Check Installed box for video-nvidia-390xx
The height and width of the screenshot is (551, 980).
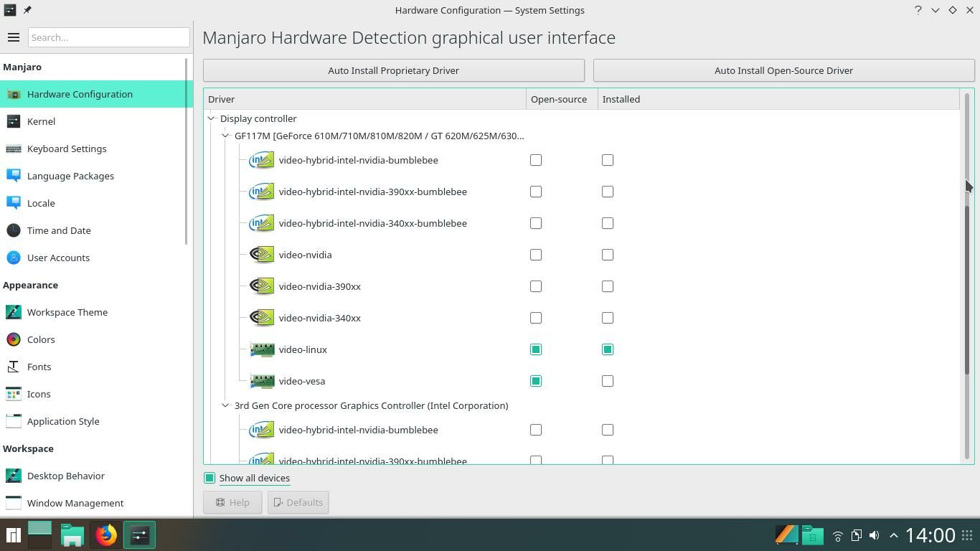[x=608, y=286]
